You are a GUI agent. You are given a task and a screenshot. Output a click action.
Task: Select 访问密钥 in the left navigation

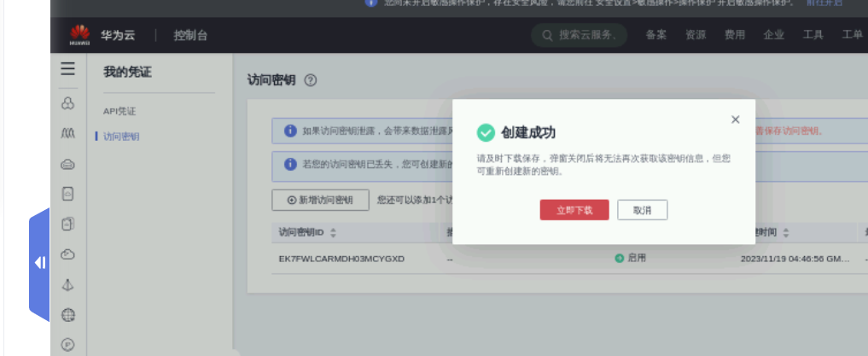[x=121, y=137]
